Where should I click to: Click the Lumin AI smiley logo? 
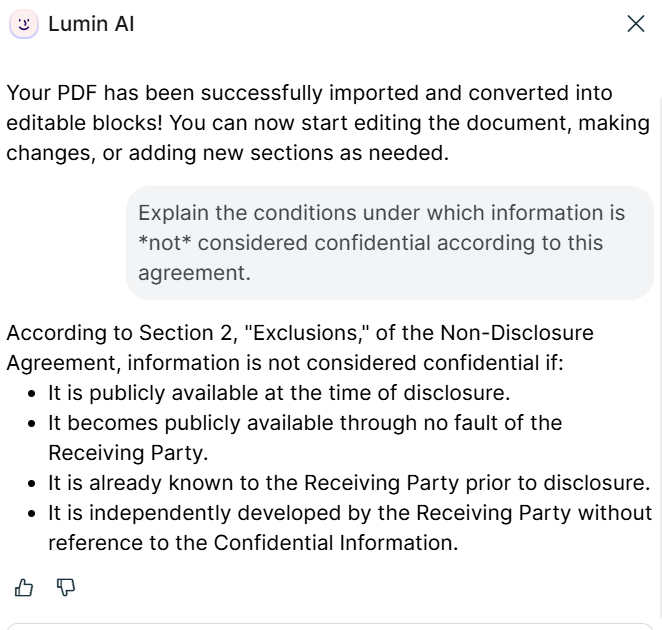23,24
